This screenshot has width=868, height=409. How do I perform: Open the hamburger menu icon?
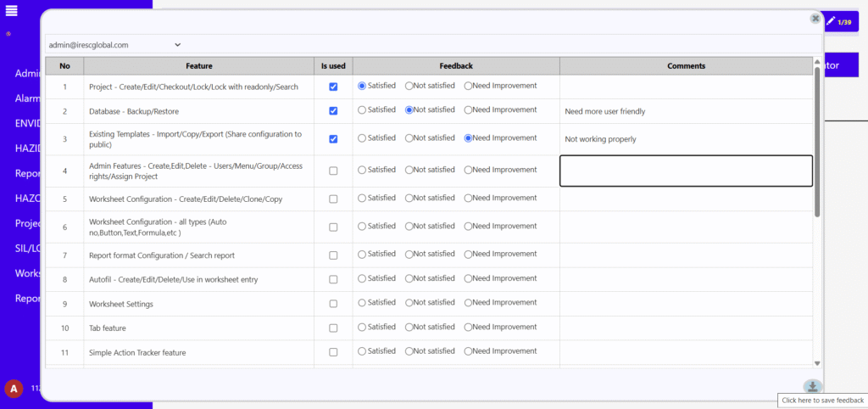pyautogui.click(x=12, y=10)
